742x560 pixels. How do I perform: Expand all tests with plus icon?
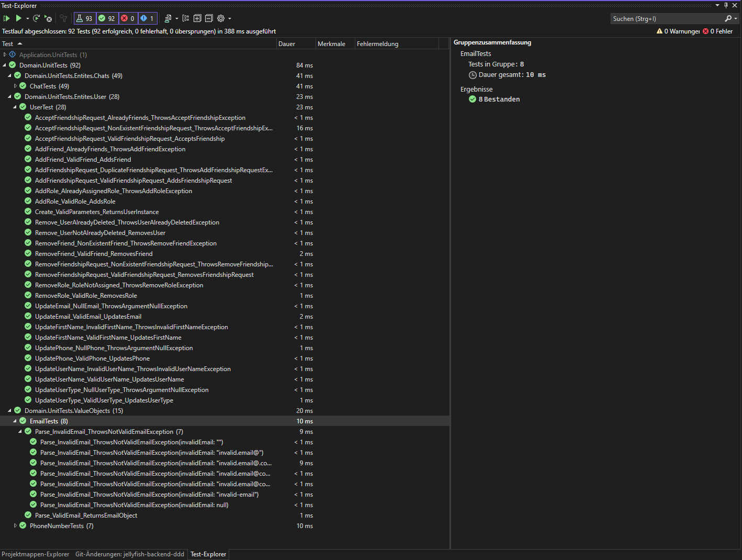coord(197,18)
